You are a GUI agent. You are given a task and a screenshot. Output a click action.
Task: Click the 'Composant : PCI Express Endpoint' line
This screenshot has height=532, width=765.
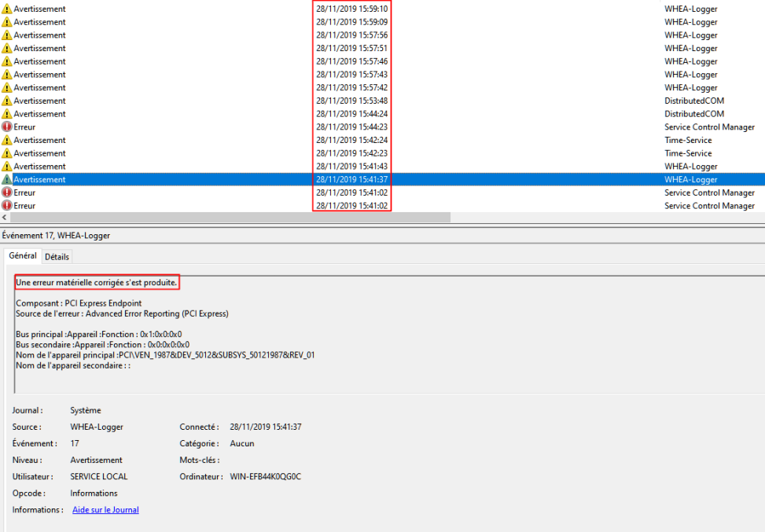coord(79,303)
